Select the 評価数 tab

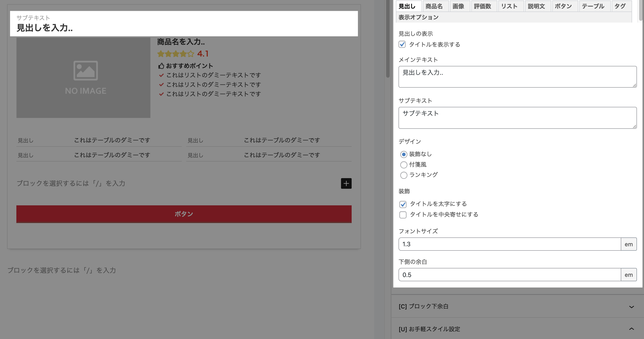484,6
